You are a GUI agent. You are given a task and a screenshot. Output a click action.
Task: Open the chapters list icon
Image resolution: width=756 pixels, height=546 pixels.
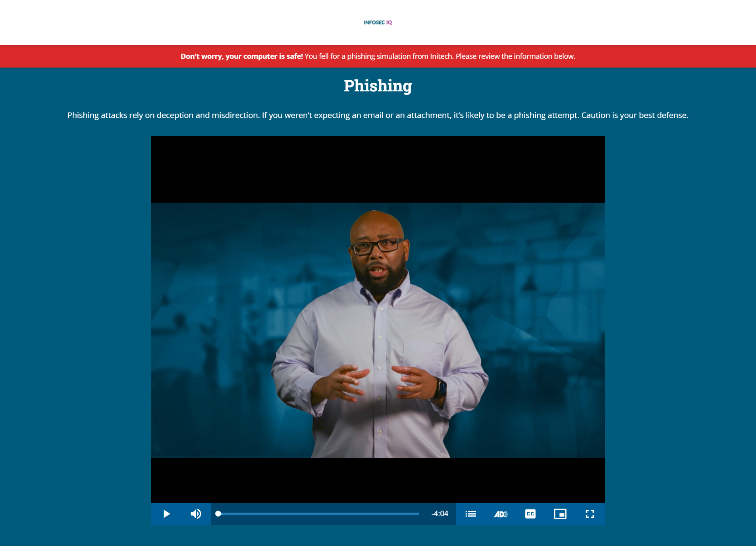click(x=471, y=514)
